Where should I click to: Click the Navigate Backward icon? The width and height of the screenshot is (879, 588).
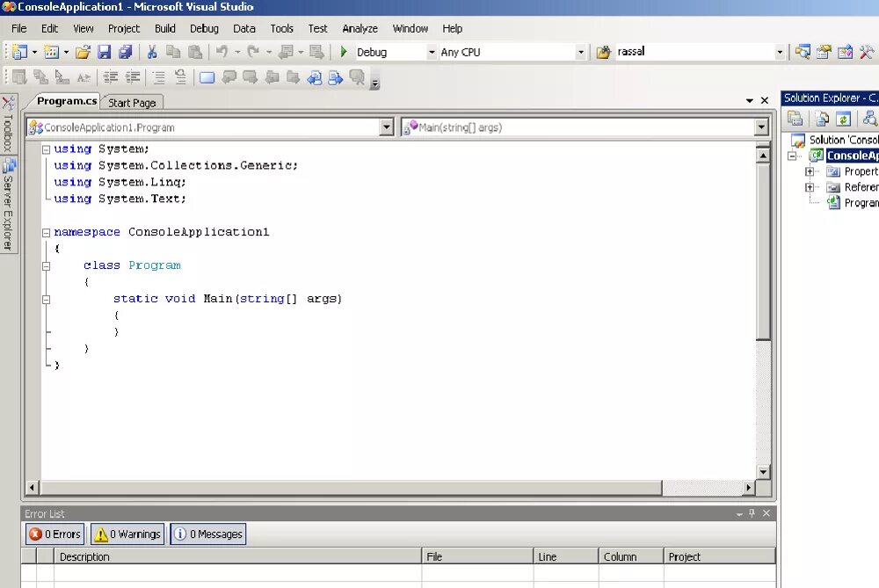[286, 52]
